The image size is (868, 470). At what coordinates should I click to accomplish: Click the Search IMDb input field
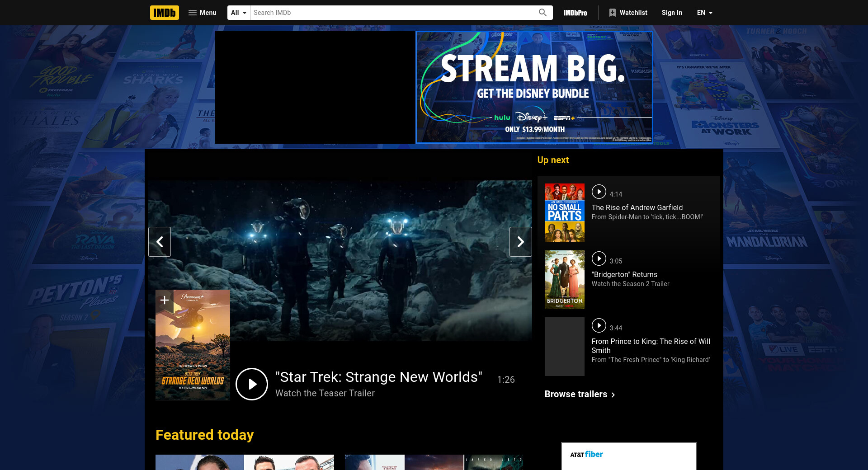tap(393, 13)
